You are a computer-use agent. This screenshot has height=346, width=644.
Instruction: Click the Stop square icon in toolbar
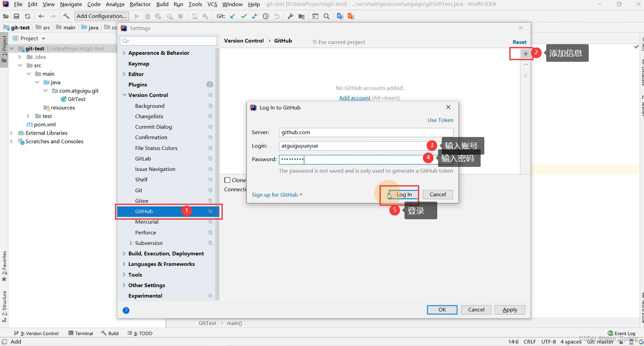click(181, 16)
